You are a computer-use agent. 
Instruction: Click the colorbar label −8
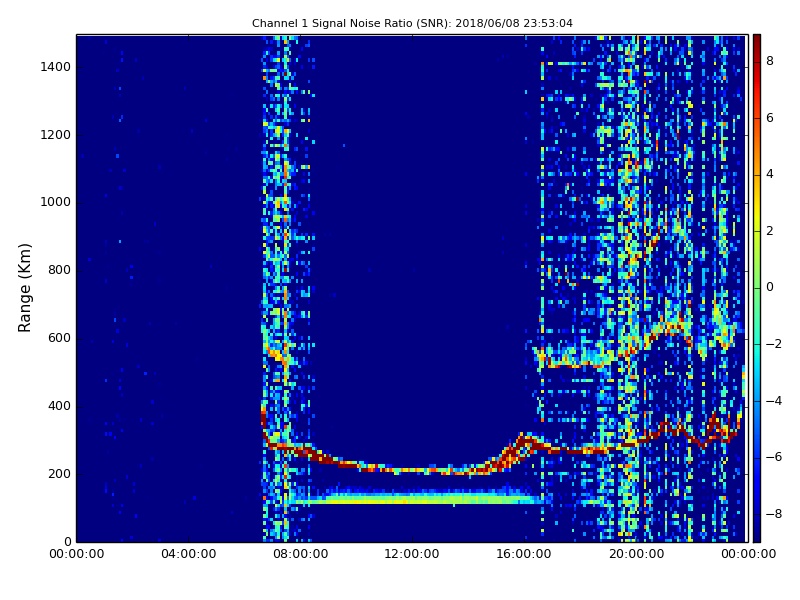tap(774, 514)
